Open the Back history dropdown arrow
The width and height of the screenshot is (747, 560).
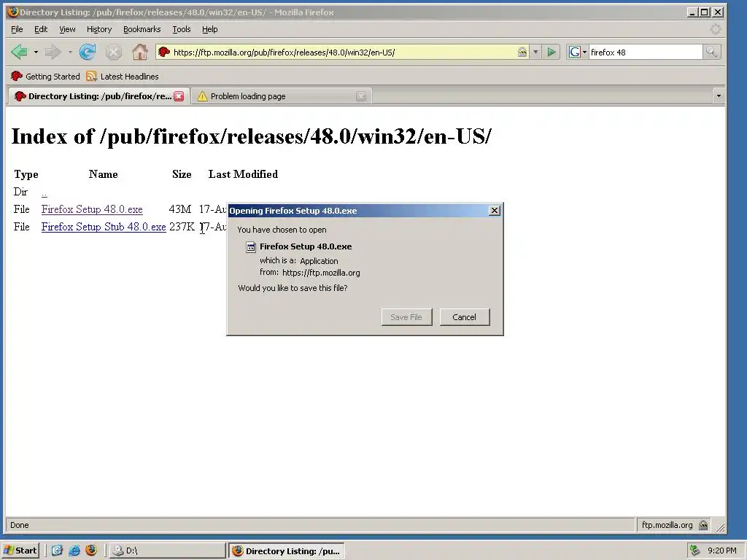[x=36, y=52]
